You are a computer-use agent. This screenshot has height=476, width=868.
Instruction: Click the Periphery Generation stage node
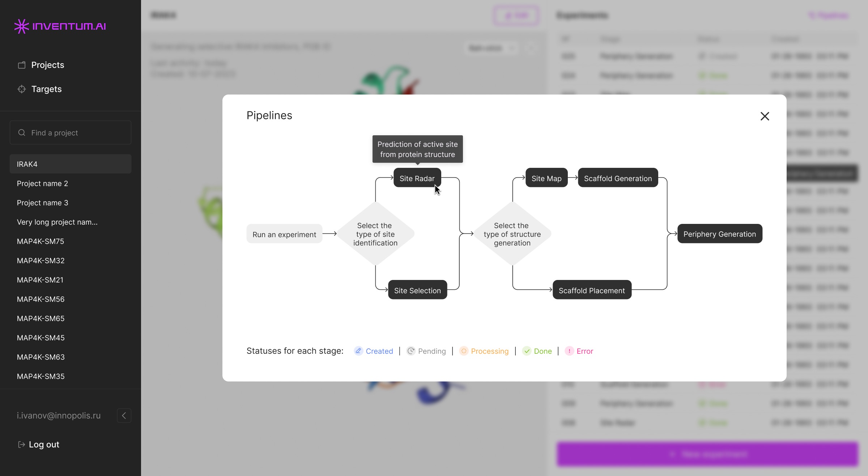click(720, 234)
